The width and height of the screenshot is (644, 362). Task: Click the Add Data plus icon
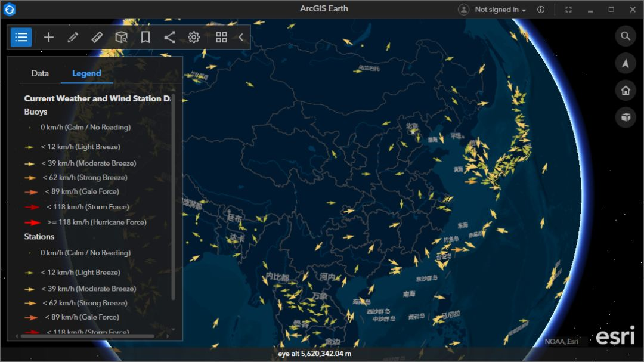(x=49, y=37)
